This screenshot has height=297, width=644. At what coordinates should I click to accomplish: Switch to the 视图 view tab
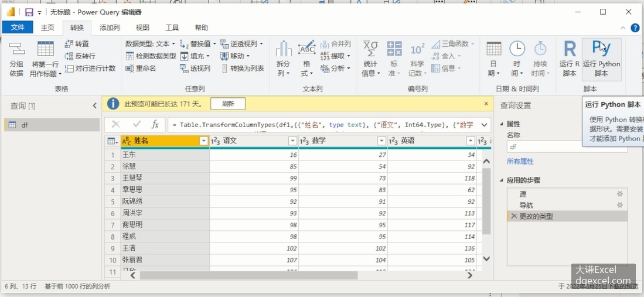142,28
